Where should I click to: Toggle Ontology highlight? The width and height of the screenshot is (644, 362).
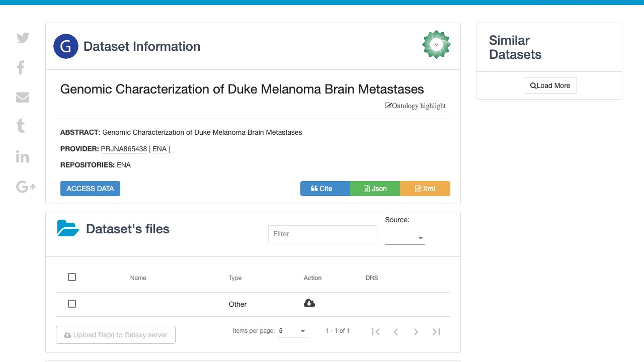415,106
